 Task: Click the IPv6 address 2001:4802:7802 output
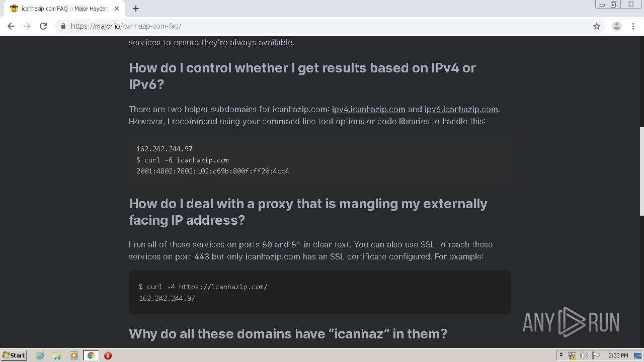(213, 171)
